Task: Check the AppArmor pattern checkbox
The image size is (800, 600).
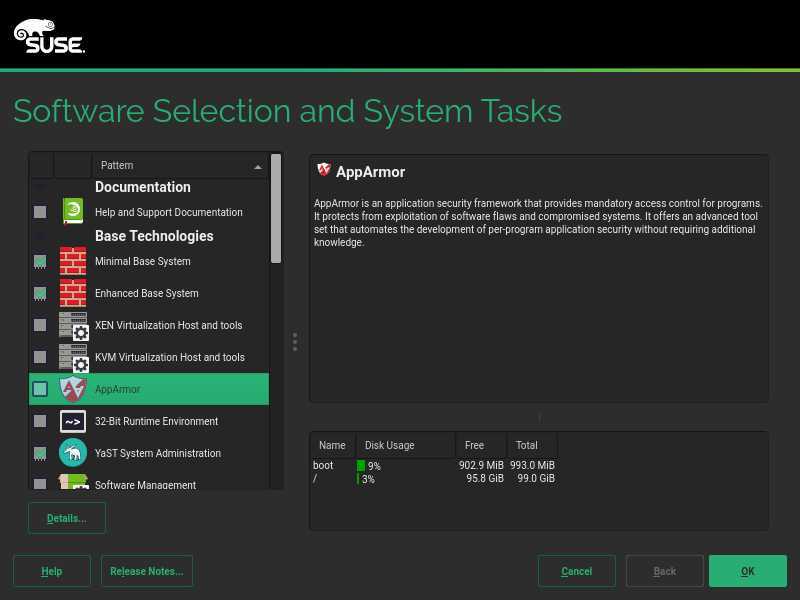Action: [40, 389]
